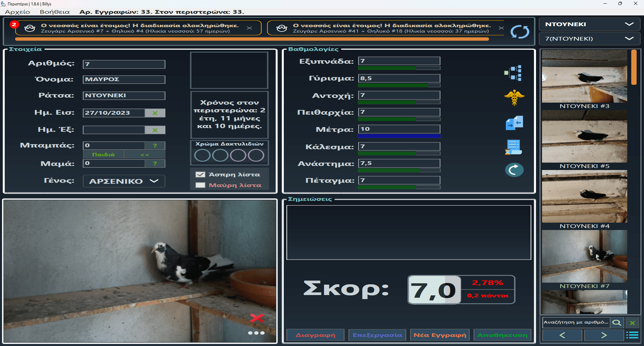Click the chick icon in second notification
The height and width of the screenshot is (346, 644).
click(x=282, y=28)
